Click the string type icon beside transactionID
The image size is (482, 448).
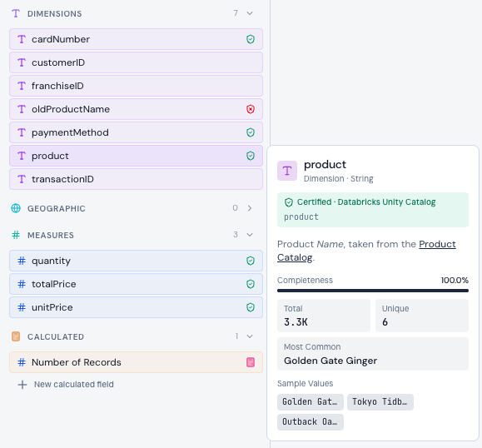(x=22, y=179)
